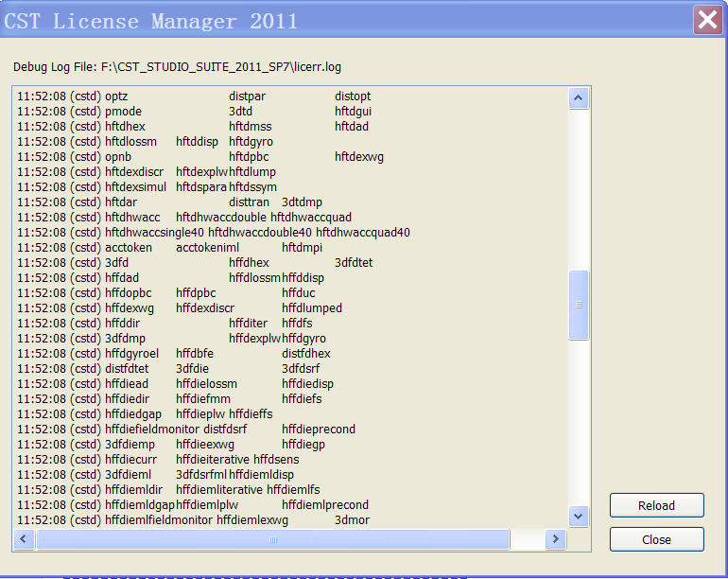Click the log entry 'hffdiefieldmonitor'
Viewport: 728px width, 579px height.
(x=152, y=430)
